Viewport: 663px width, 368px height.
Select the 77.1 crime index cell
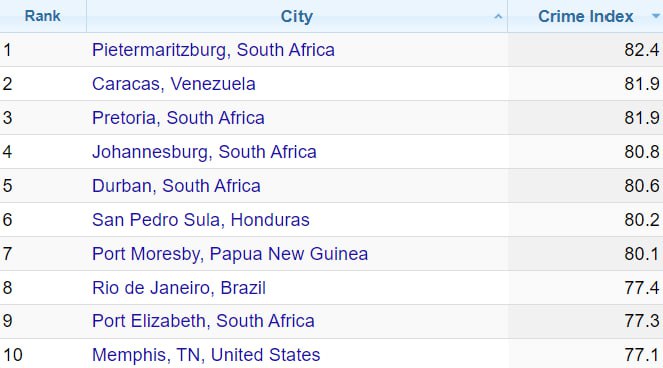(x=585, y=354)
